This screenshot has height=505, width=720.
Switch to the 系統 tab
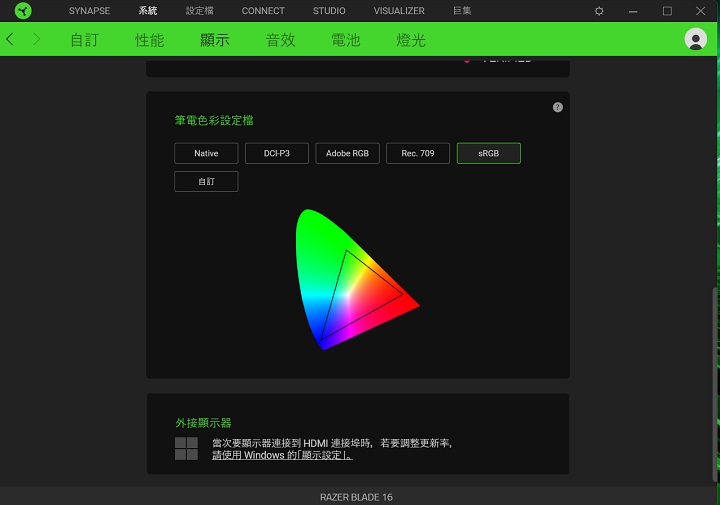[148, 11]
